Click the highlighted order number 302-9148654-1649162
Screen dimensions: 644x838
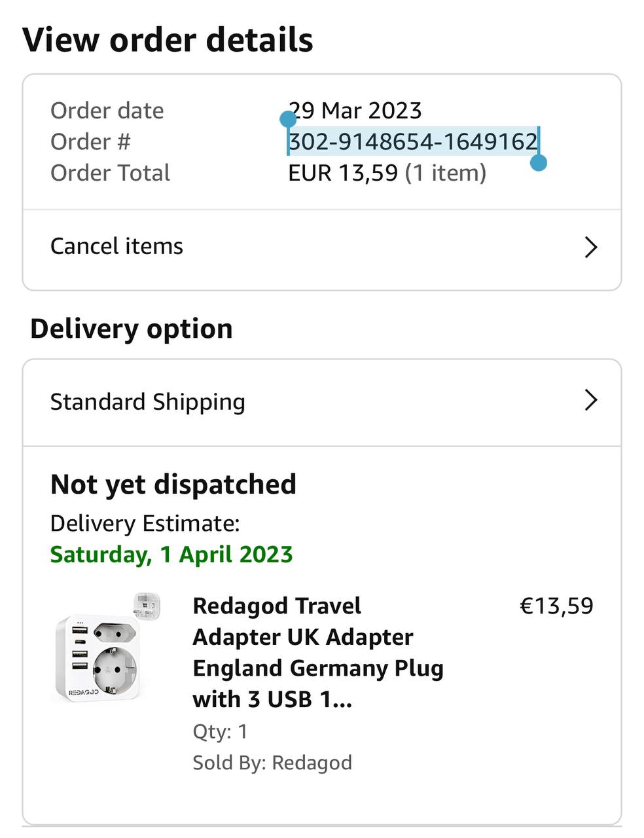(x=413, y=142)
